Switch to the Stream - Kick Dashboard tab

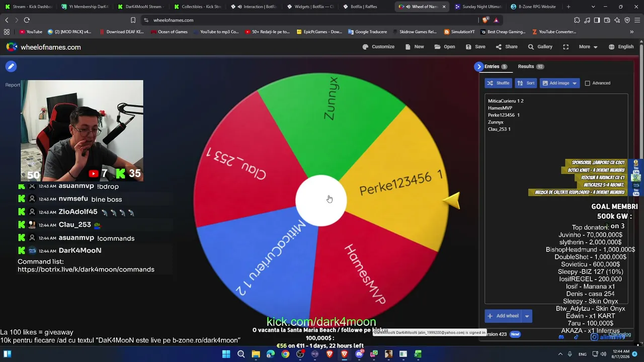[x=29, y=7]
